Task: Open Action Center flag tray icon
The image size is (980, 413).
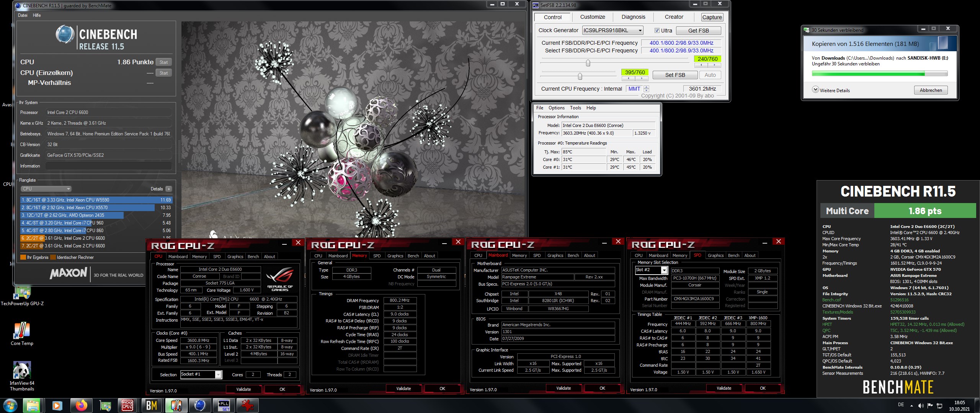Action: click(930, 405)
